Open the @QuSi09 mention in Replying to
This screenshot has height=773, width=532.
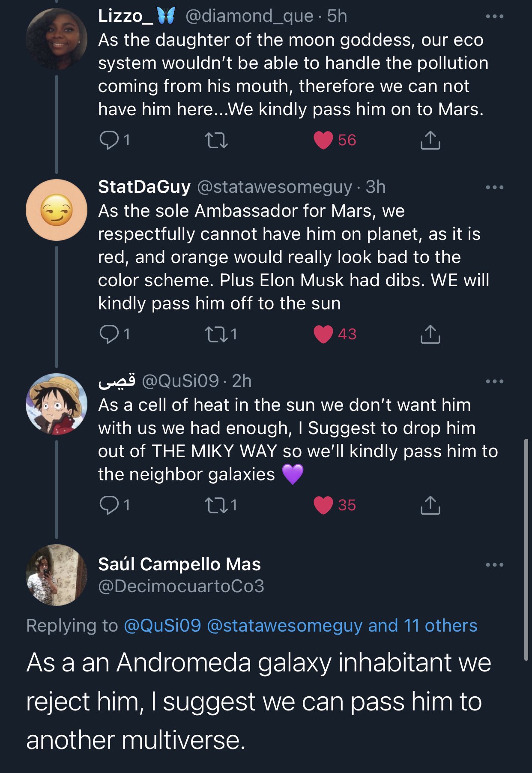pos(162,626)
